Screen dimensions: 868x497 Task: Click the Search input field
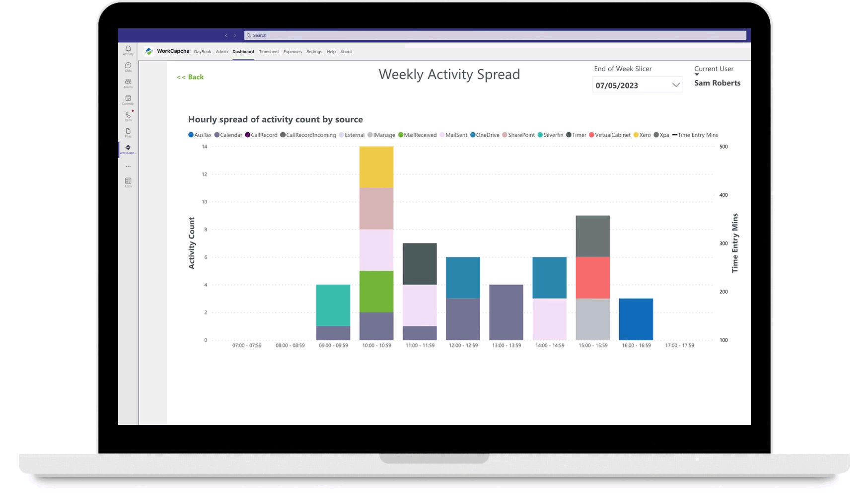tap(495, 35)
